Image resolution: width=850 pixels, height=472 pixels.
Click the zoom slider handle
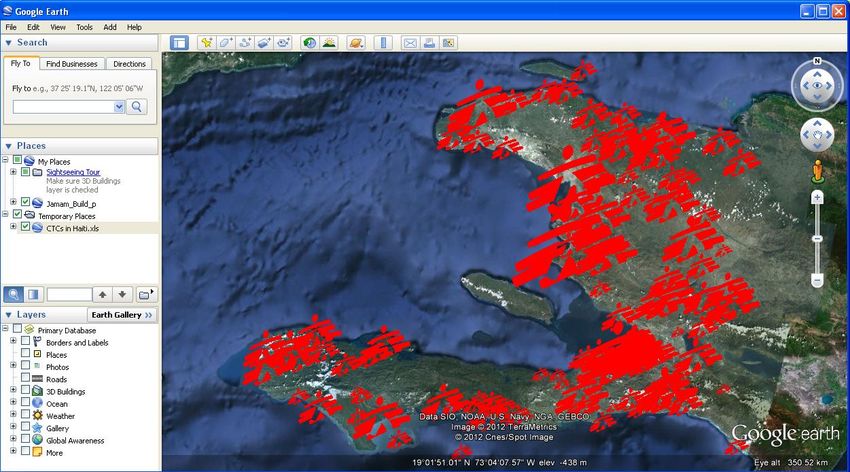point(817,239)
